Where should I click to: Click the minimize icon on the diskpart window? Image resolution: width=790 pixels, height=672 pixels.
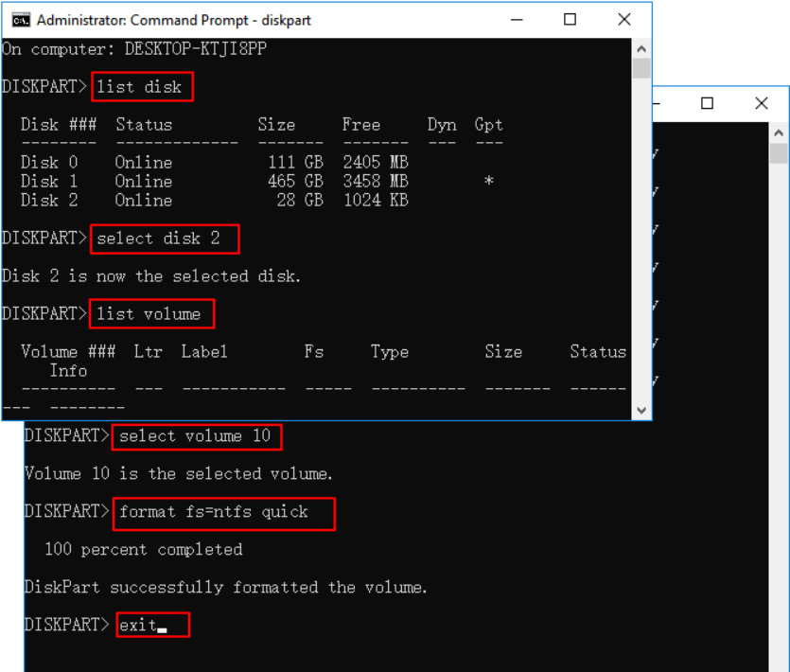click(x=517, y=19)
